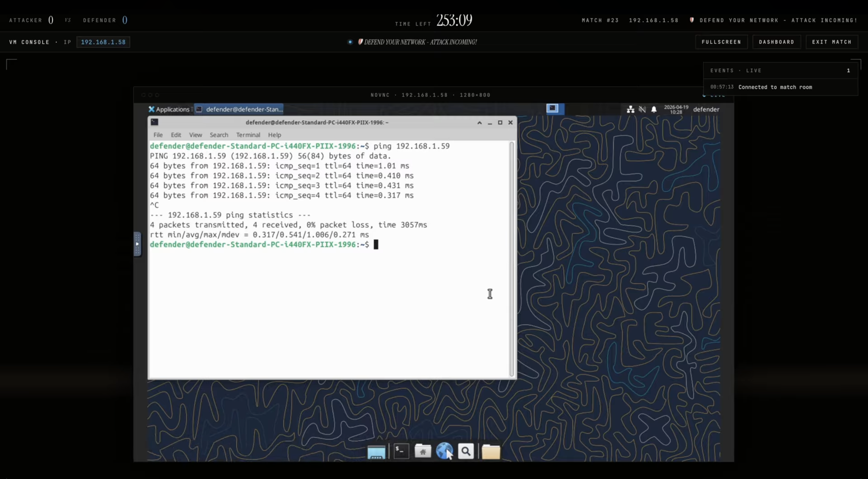
Task: Open the Terminal menu
Action: click(x=248, y=135)
